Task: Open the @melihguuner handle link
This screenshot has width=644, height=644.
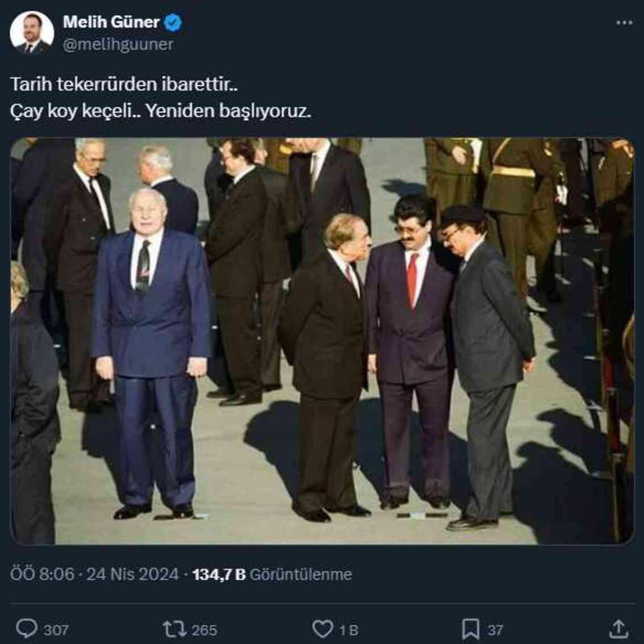Action: (118, 44)
